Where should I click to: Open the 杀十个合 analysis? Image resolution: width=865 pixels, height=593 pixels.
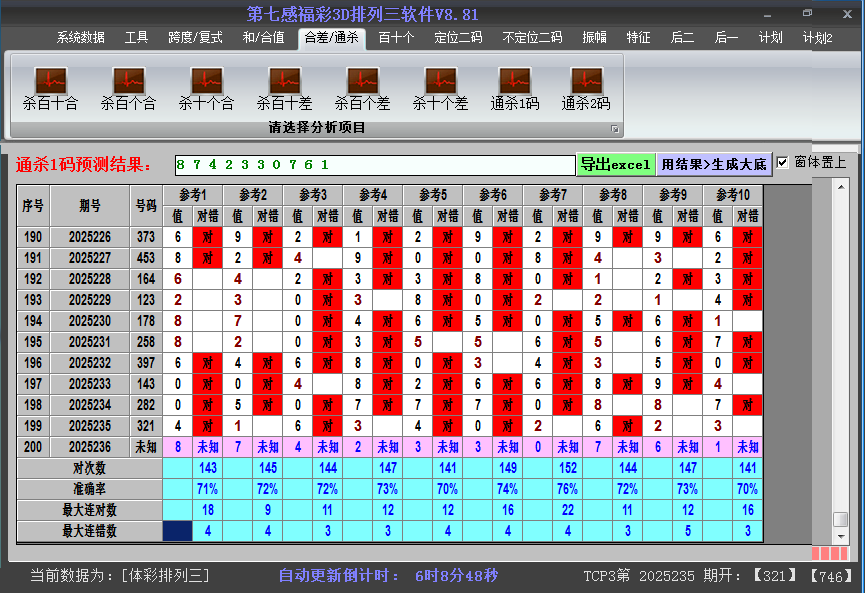(x=206, y=86)
